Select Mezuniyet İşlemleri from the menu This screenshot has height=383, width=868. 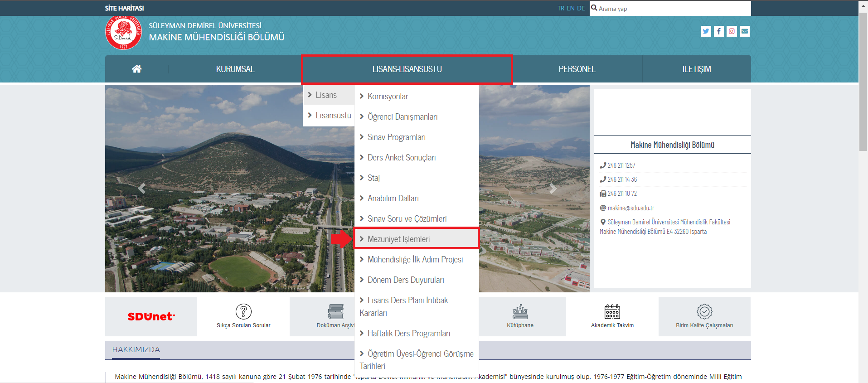398,239
